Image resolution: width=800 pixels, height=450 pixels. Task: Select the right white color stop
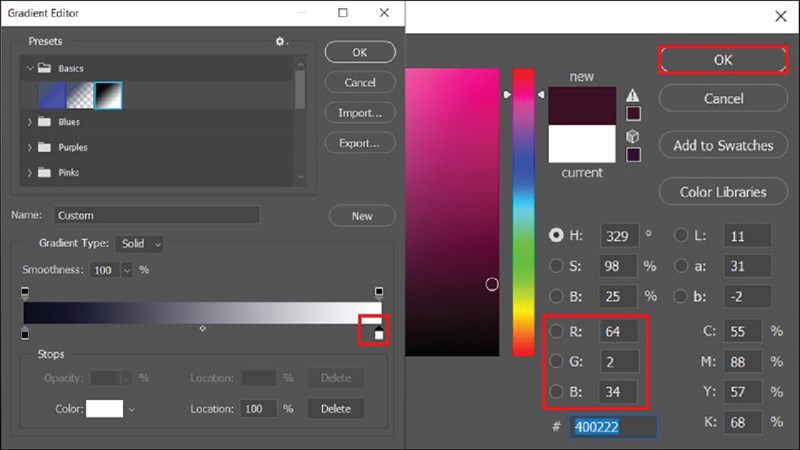379,333
